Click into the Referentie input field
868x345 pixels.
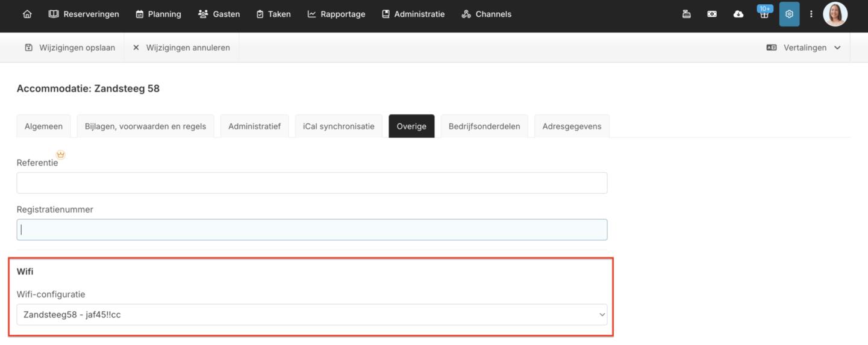(x=311, y=183)
